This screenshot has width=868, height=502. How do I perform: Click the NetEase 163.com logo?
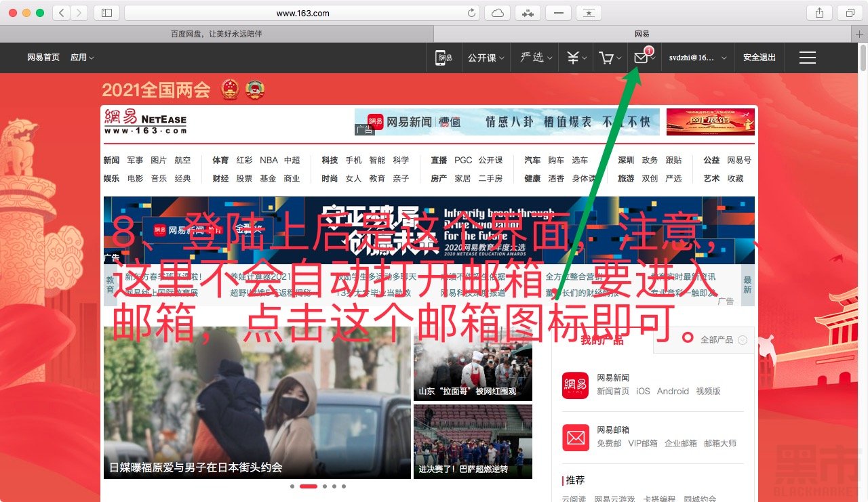(x=145, y=122)
